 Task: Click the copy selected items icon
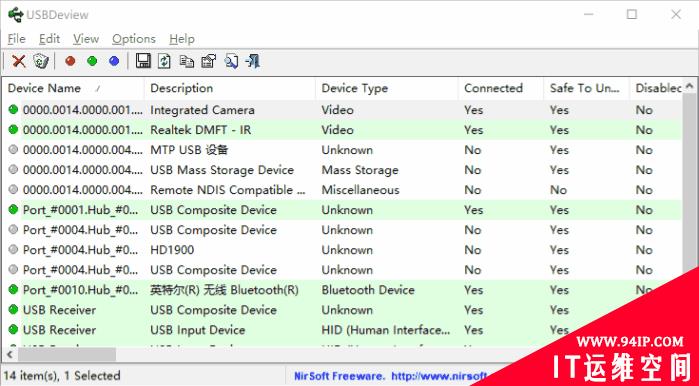(187, 61)
